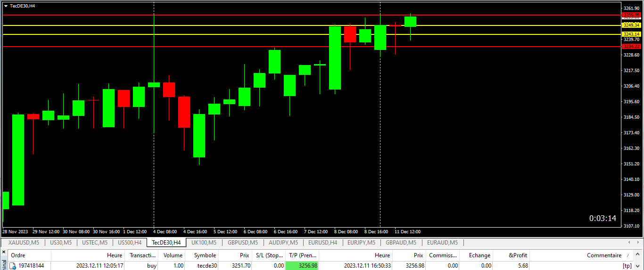
Task: Click the 3261.90 price scale value
Action: click(x=631, y=8)
